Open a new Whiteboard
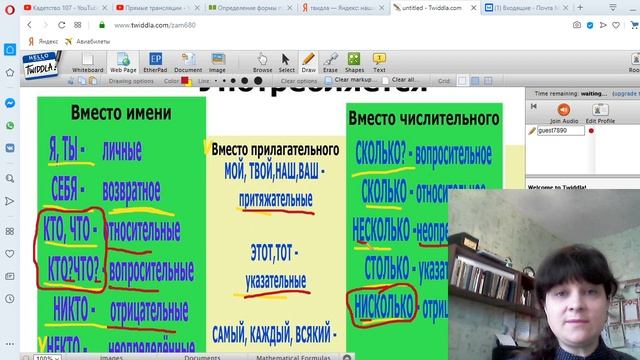The height and width of the screenshot is (360, 640). (87, 62)
